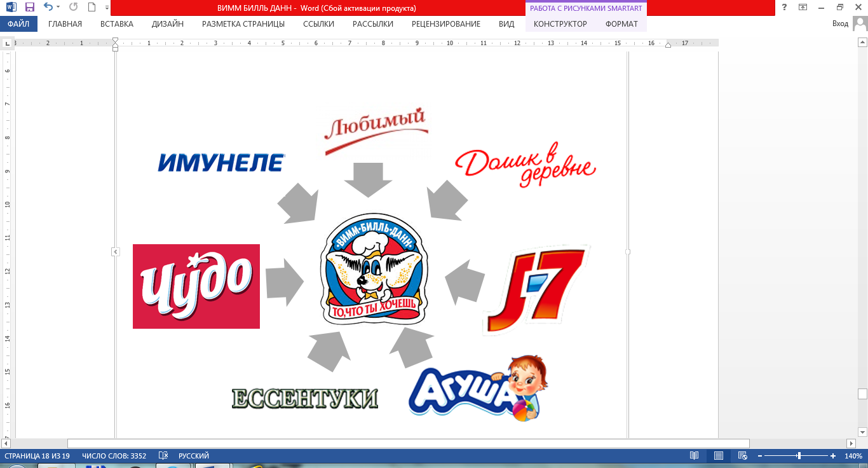
Task: Click the Word application icon in title bar
Action: [x=11, y=8]
